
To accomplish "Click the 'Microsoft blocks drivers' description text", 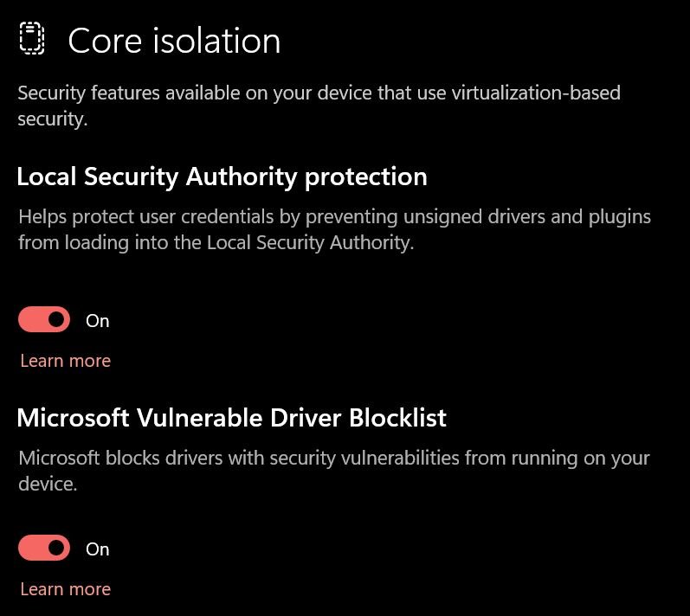I will pos(334,471).
